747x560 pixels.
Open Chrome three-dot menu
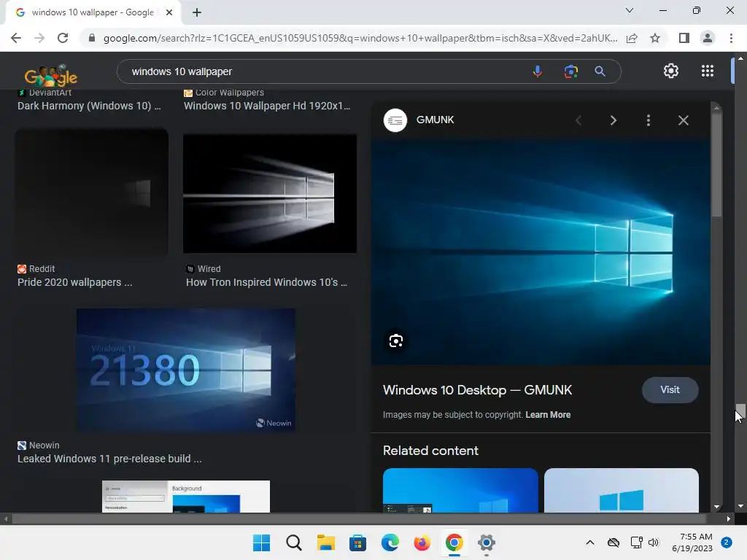[731, 38]
